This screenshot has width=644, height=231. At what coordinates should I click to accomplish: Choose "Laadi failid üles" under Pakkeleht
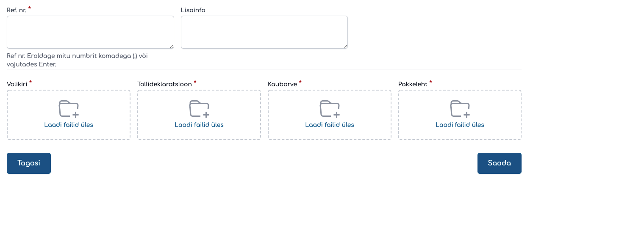point(460,125)
